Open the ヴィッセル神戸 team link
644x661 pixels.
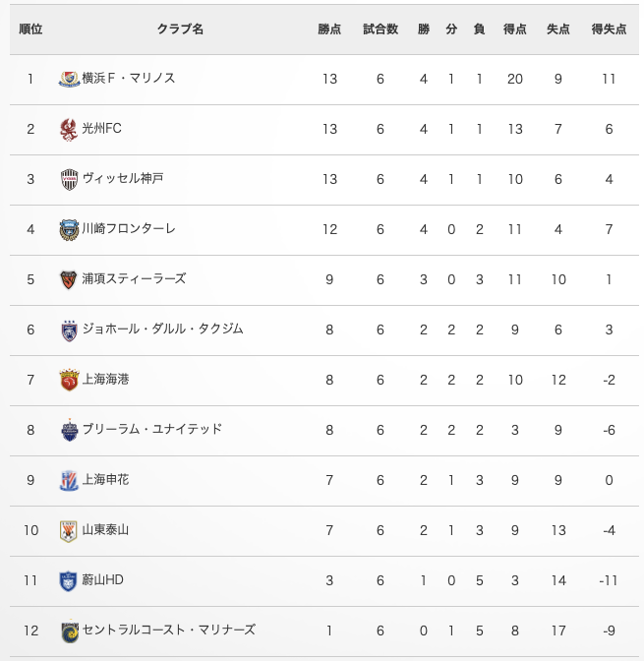123,179
